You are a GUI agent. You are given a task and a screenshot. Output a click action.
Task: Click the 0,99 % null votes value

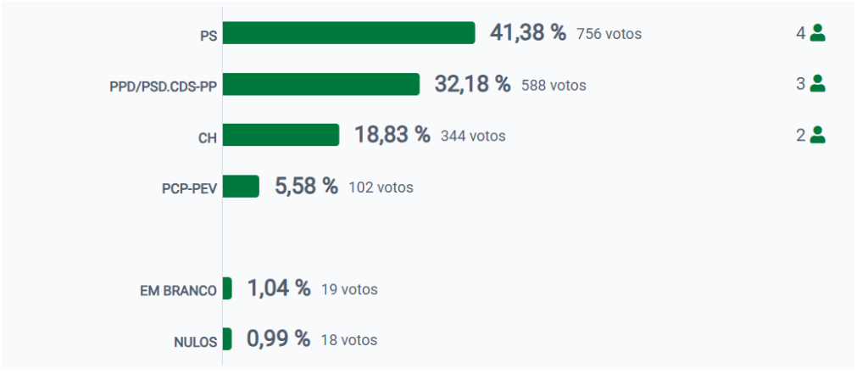tap(278, 339)
